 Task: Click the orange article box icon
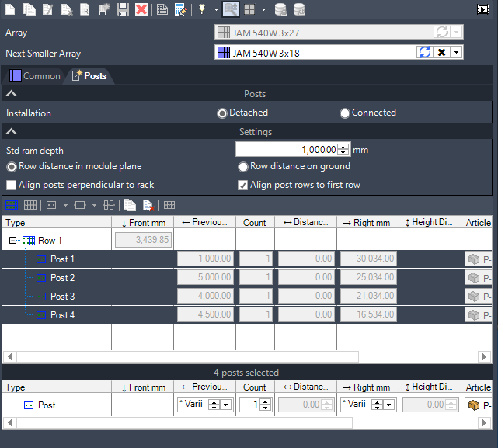474,405
